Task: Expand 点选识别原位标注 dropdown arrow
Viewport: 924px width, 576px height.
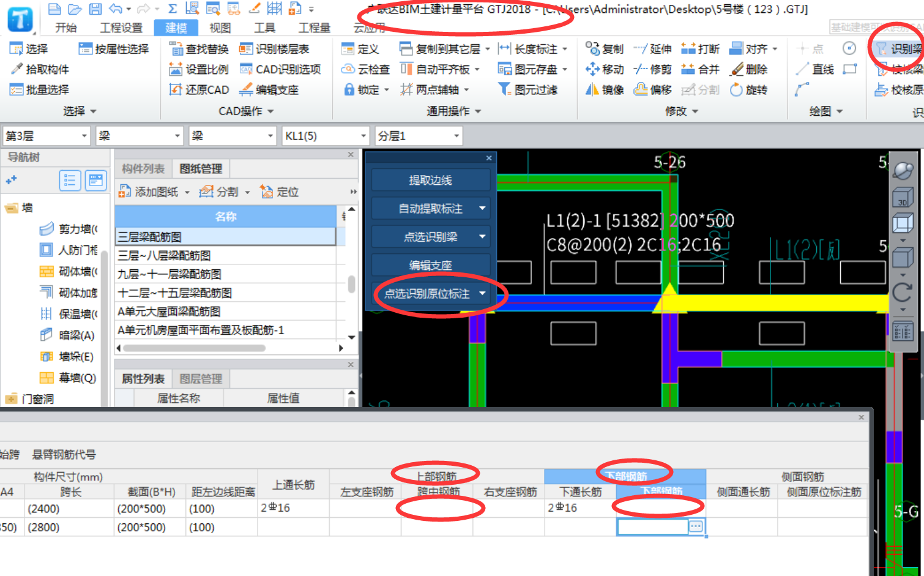Action: click(x=482, y=294)
